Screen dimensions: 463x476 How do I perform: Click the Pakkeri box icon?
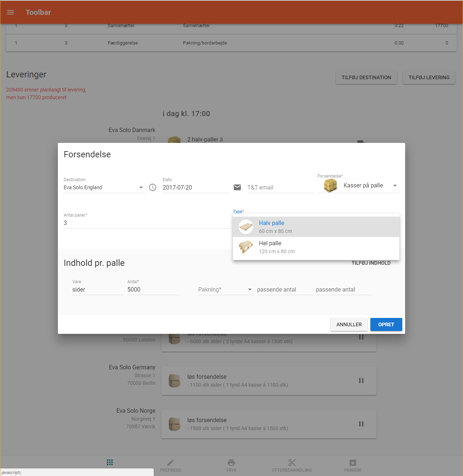pyautogui.click(x=353, y=462)
